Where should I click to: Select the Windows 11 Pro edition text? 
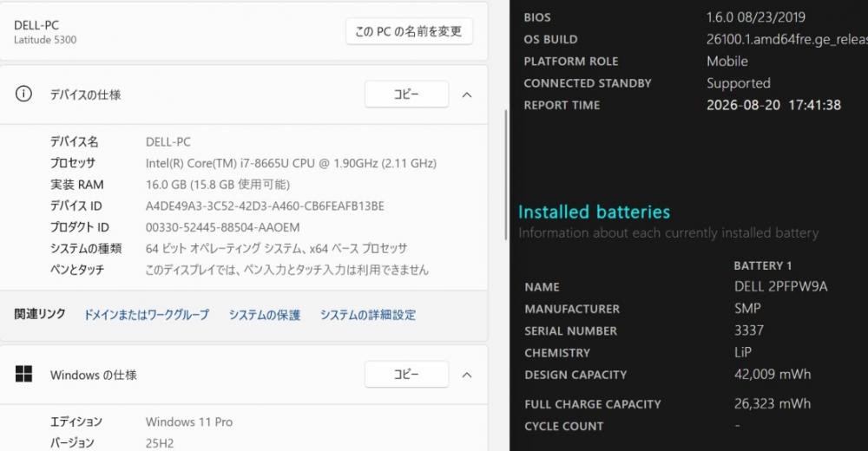(x=189, y=422)
